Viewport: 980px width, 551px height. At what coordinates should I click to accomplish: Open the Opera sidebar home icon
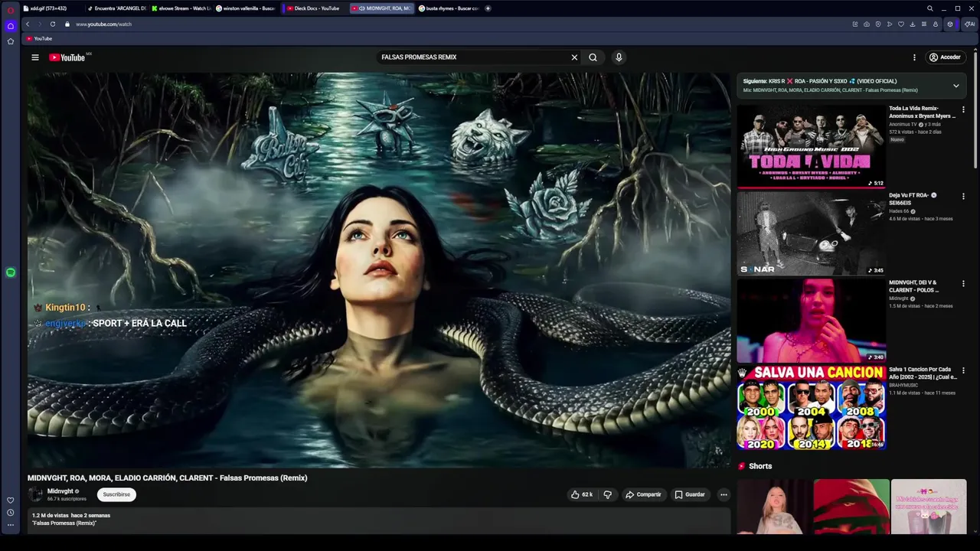[10, 26]
